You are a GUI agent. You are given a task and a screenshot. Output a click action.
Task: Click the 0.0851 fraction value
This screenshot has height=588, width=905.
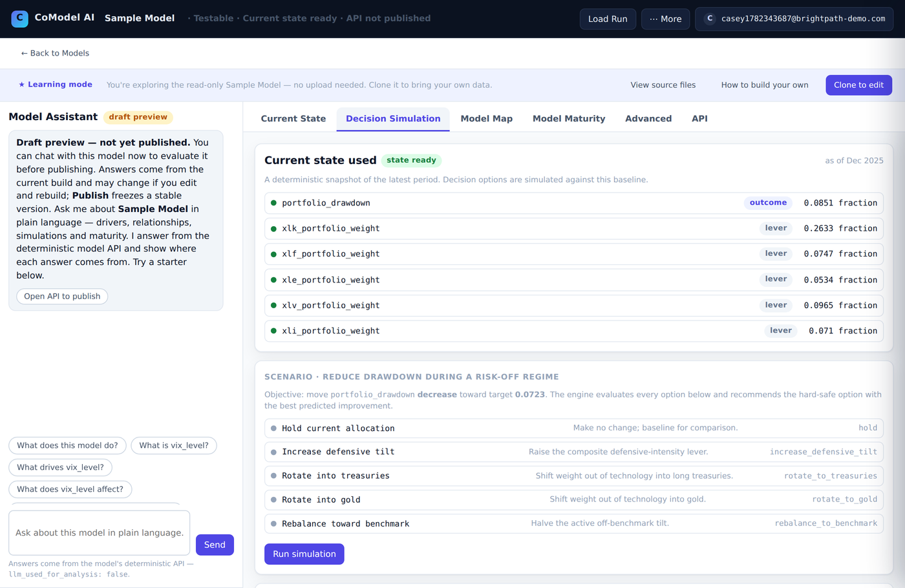(840, 203)
